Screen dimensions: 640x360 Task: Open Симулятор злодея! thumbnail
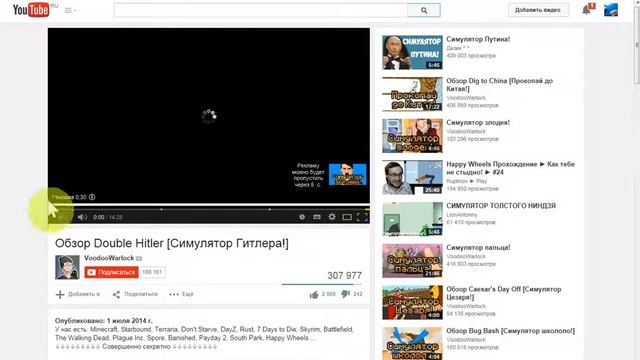(x=412, y=136)
